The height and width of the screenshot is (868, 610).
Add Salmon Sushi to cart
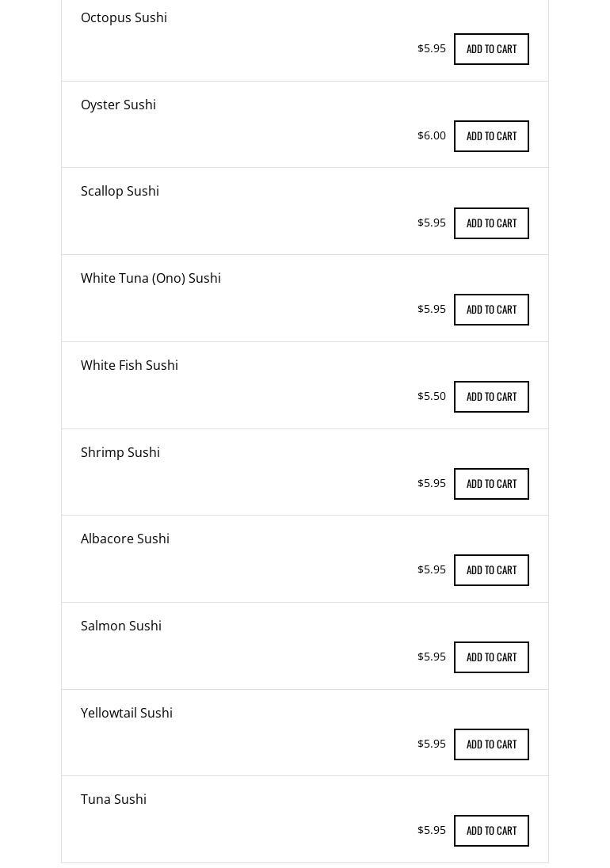coord(491,657)
